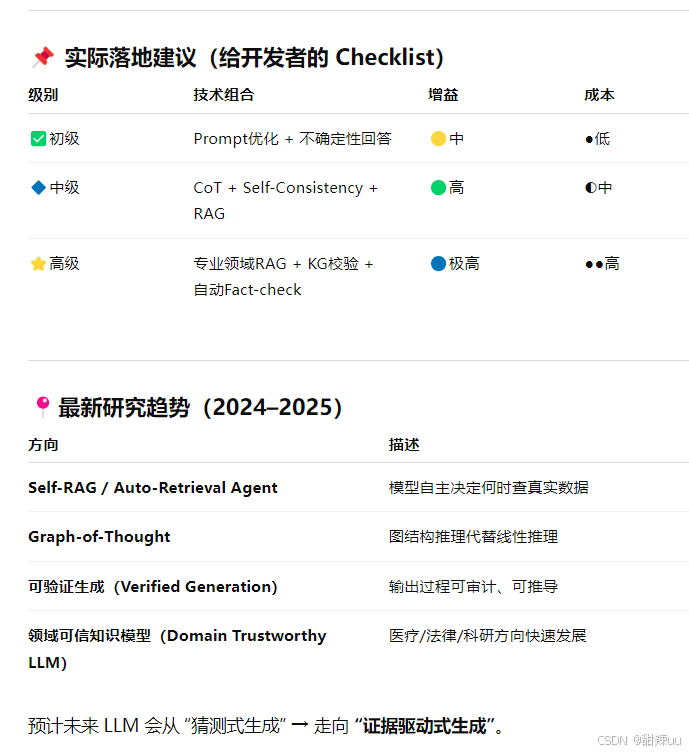689x754 pixels.
Task: Click the blue diamond icon beside 中级
Action: [38, 188]
